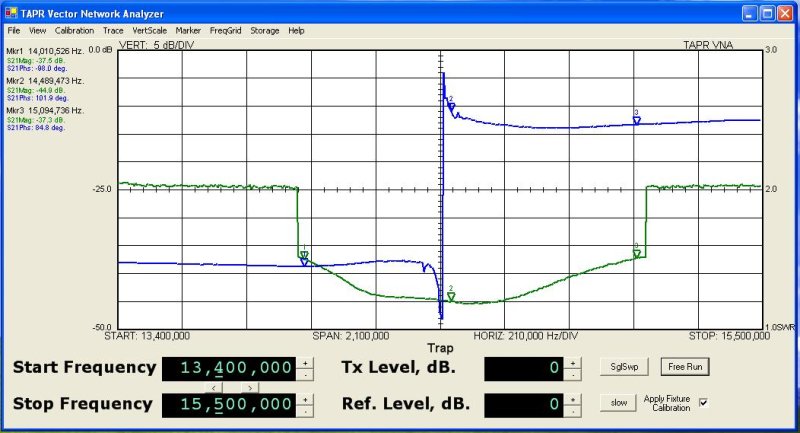Click the right arrow digit-shift button
This screenshot has width=800, height=433.
[249, 388]
